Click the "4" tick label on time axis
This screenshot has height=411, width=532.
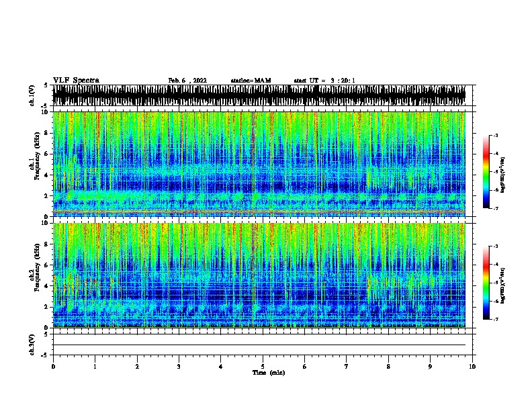pyautogui.click(x=221, y=367)
